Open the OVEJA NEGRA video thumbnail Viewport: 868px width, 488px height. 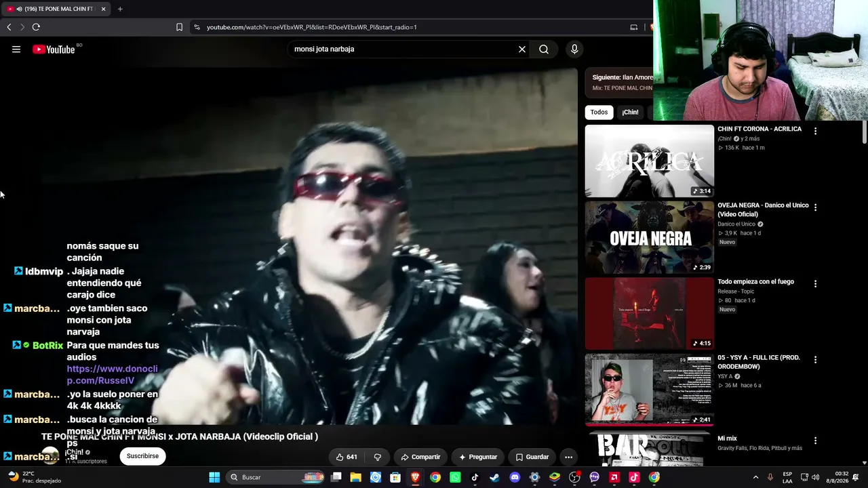coord(650,238)
